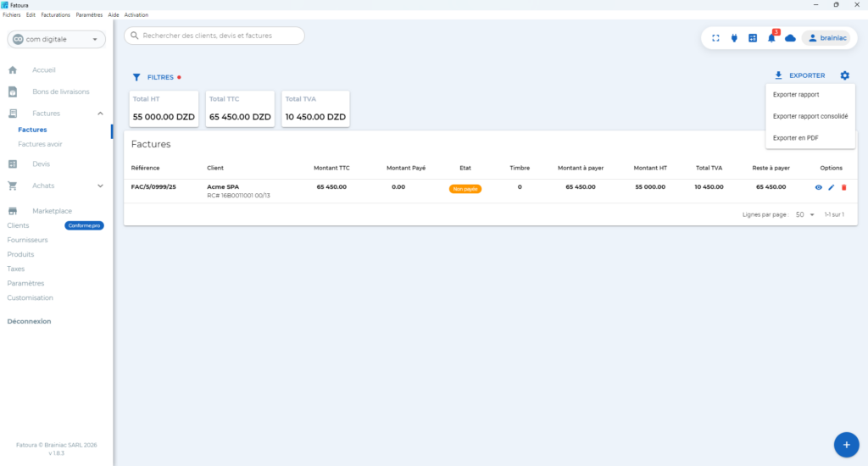Screen dimensions: 868x466
Task: Click the Conforme.pro badge
Action: pyautogui.click(x=84, y=226)
